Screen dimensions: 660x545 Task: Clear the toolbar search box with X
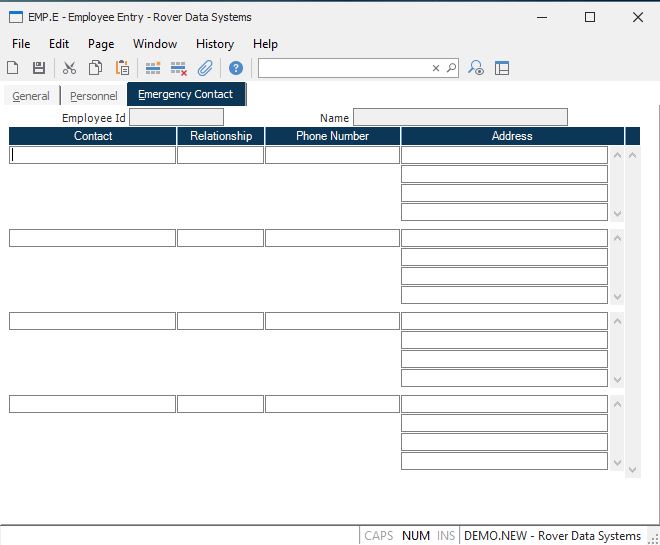(x=436, y=68)
